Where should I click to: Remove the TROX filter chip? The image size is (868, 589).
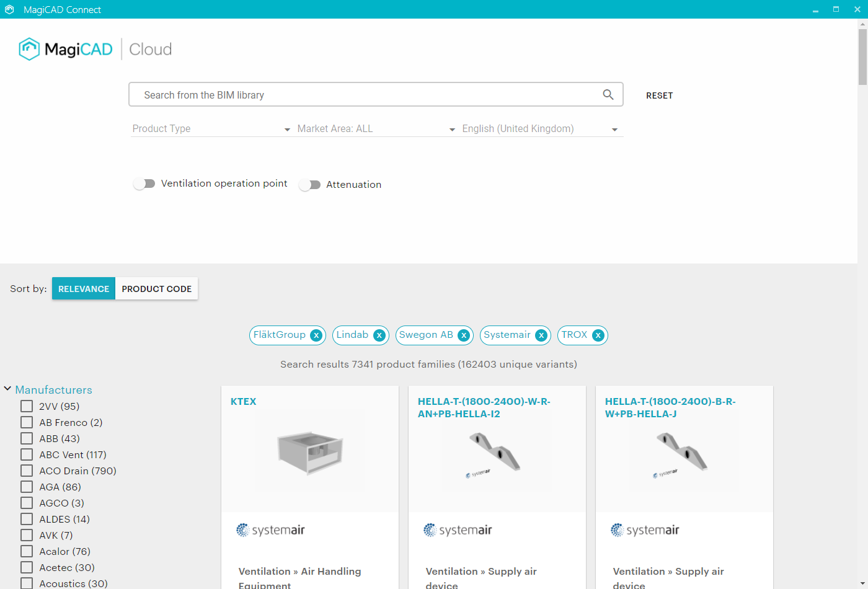(x=598, y=335)
